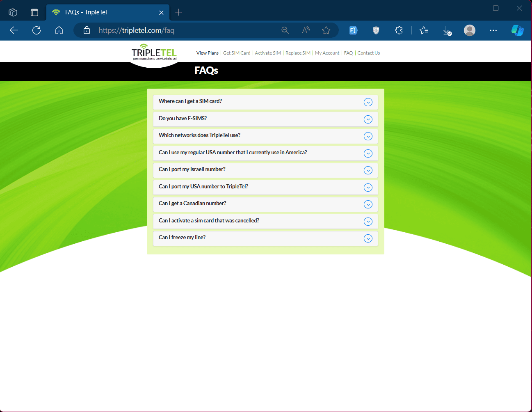This screenshot has width=532, height=412.
Task: Click the zoom out magnifier icon
Action: click(285, 30)
